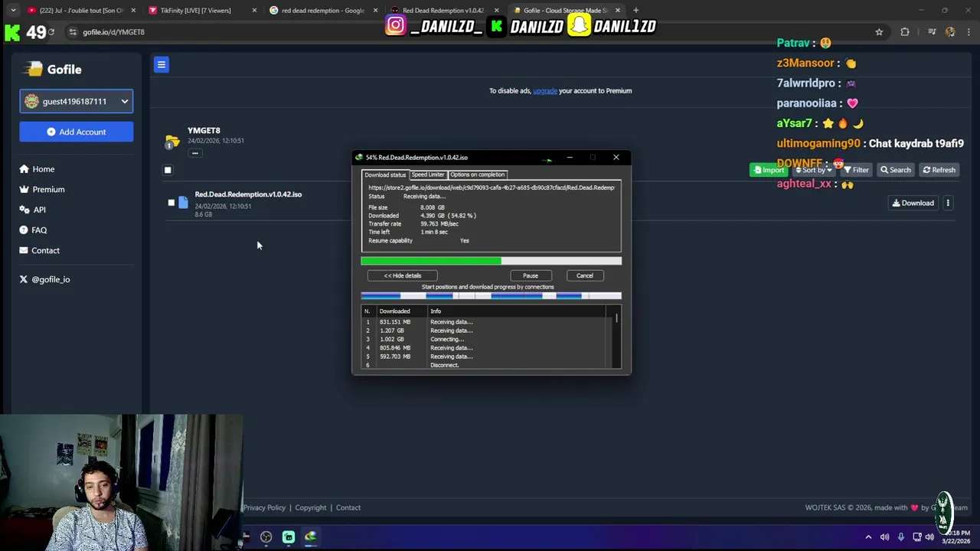Close the Gofile Cloud Storage browser tab
Screen dimensions: 980x551
617,10
